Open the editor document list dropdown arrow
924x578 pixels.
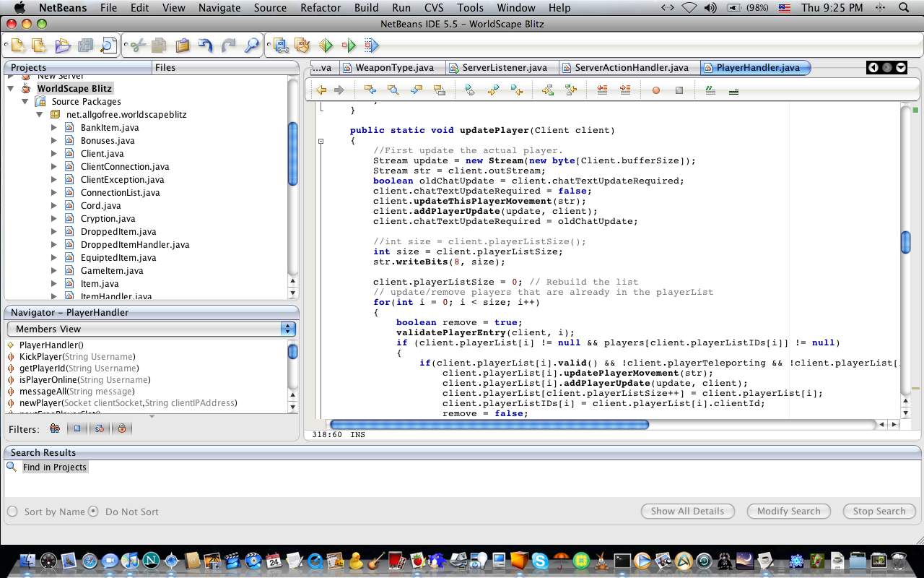(901, 68)
